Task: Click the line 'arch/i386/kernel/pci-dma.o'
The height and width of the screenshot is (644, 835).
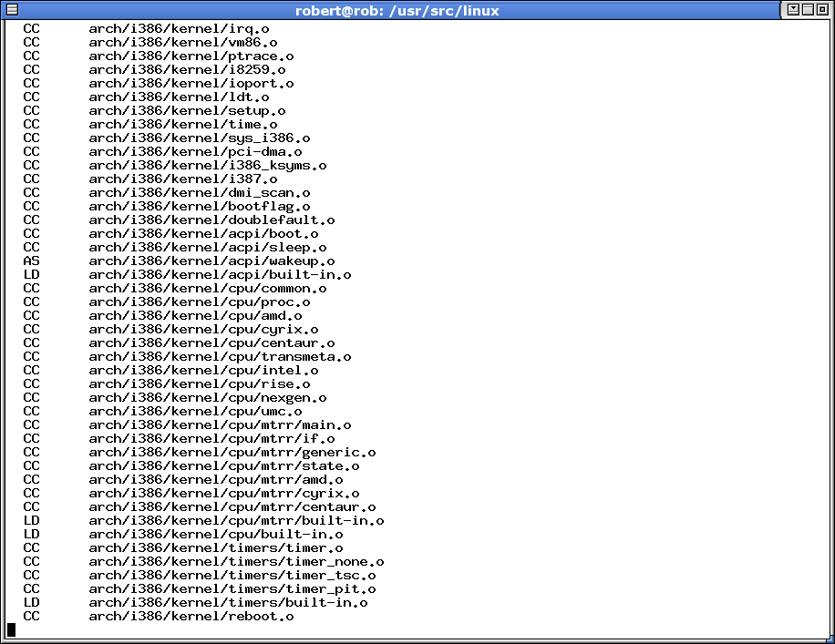Action: point(195,152)
